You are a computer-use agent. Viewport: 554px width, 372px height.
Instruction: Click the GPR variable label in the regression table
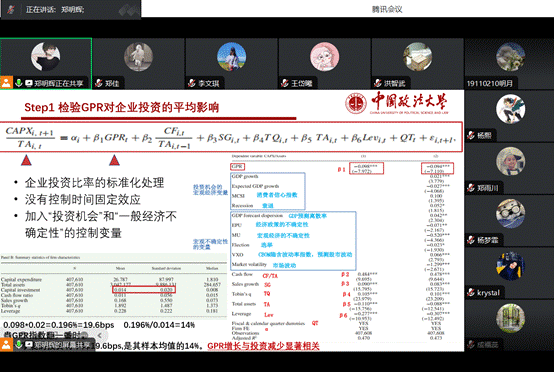click(237, 166)
